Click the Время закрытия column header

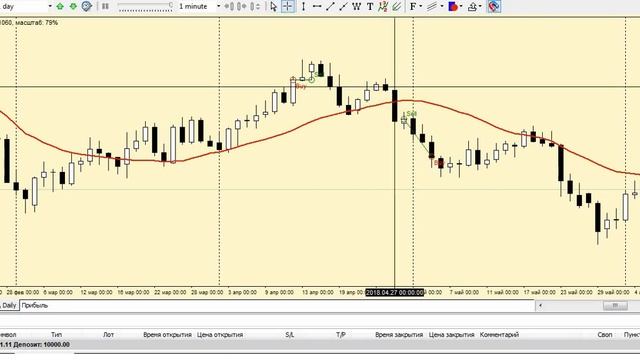(399, 335)
